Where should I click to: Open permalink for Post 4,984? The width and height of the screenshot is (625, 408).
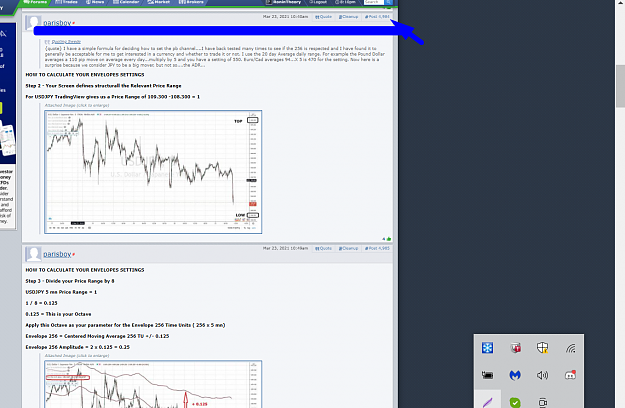[377, 17]
